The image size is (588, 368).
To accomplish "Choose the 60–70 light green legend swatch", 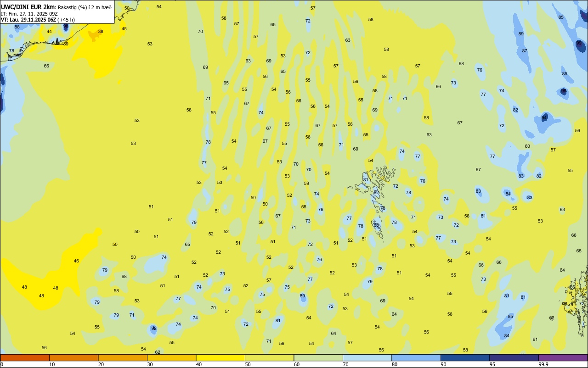I will tap(318, 357).
